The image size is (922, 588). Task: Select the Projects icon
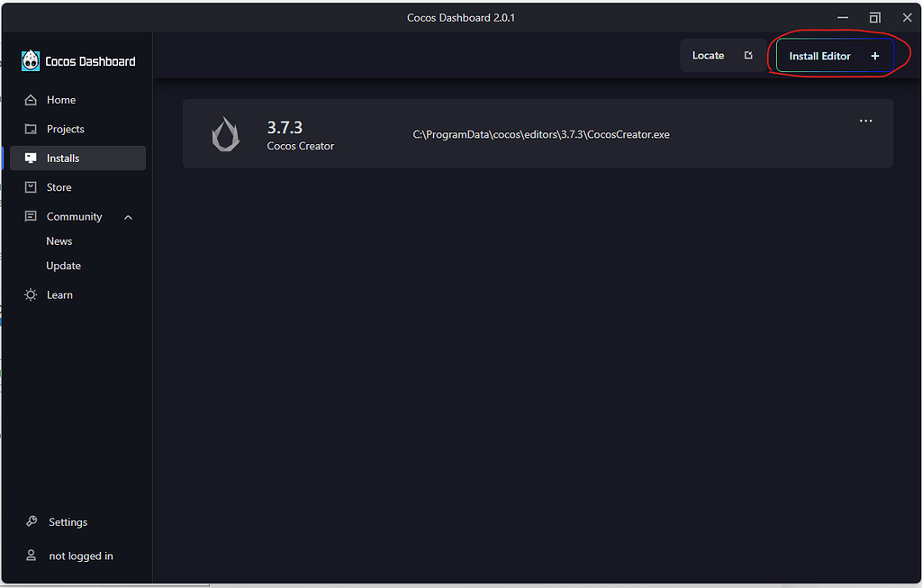tap(29, 129)
